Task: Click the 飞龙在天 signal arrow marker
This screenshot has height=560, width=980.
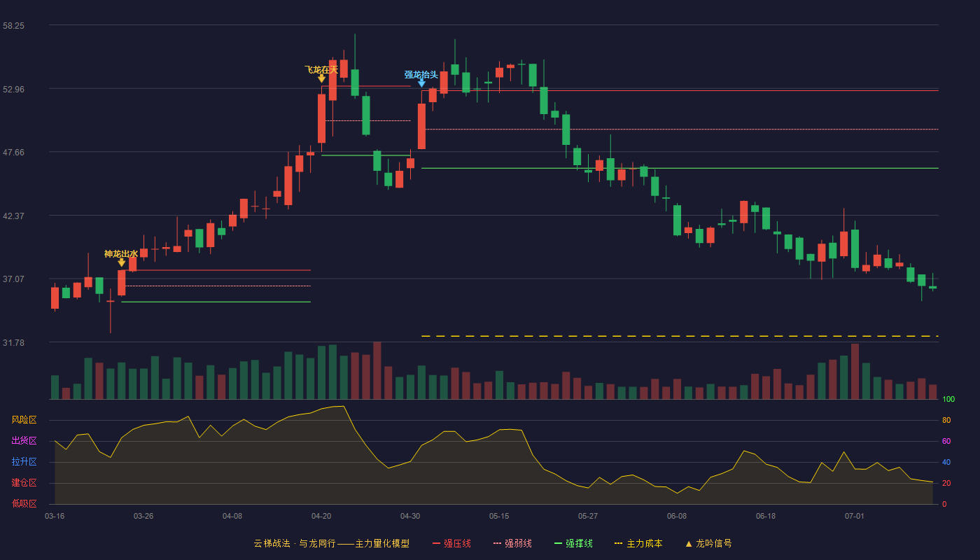Action: tap(321, 78)
